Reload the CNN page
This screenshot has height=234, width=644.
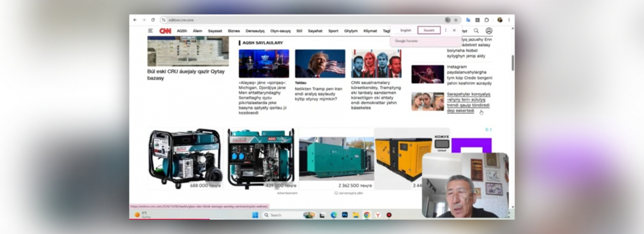click(x=153, y=20)
